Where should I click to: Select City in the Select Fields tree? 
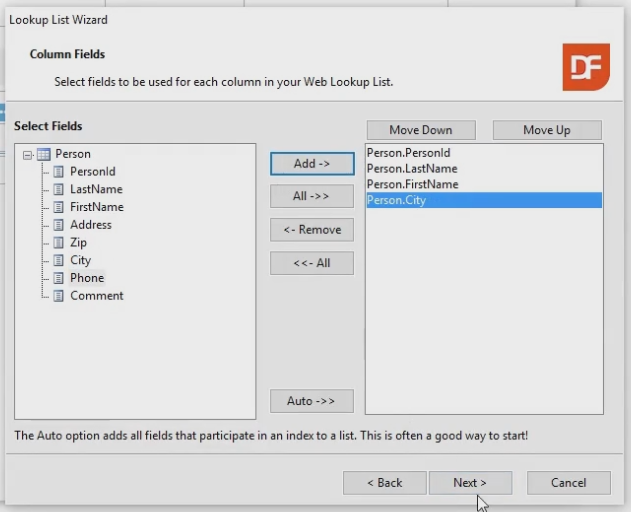pyautogui.click(x=80, y=260)
